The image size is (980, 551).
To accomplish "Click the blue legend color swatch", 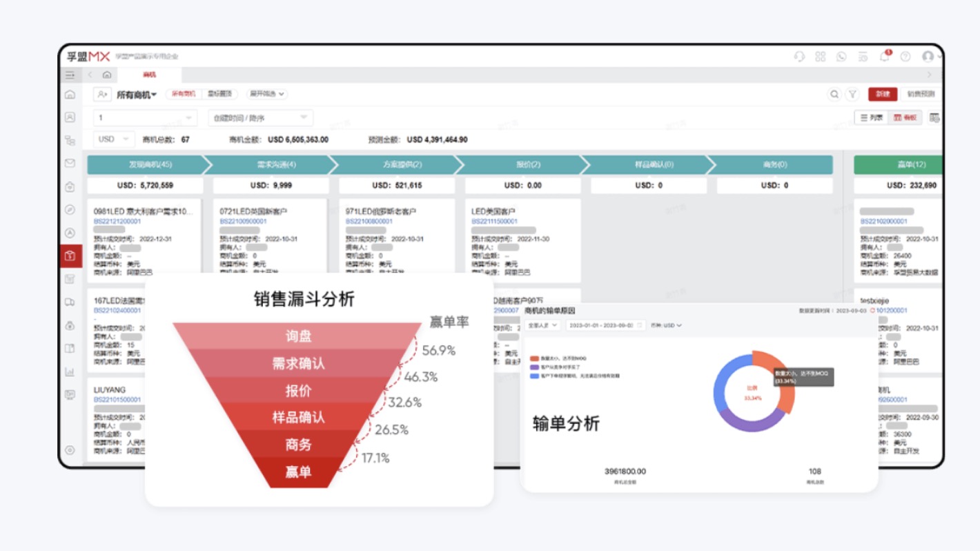I will click(533, 375).
